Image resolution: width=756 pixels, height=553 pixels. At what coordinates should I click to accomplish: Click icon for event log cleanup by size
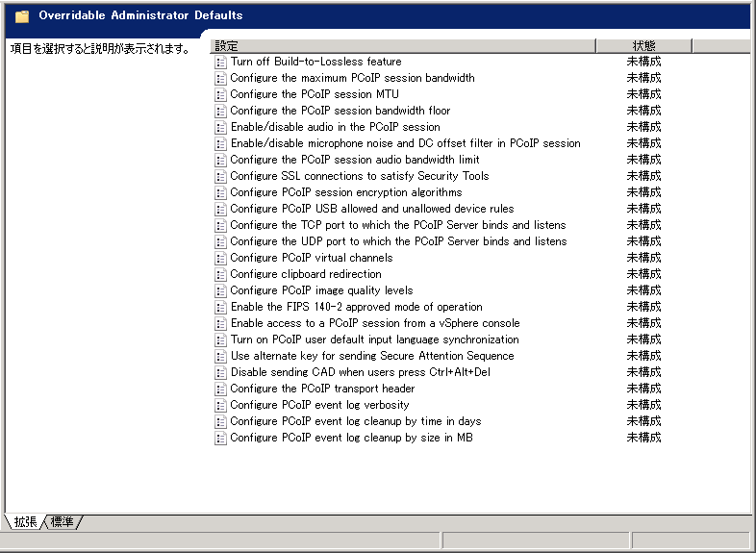click(220, 439)
